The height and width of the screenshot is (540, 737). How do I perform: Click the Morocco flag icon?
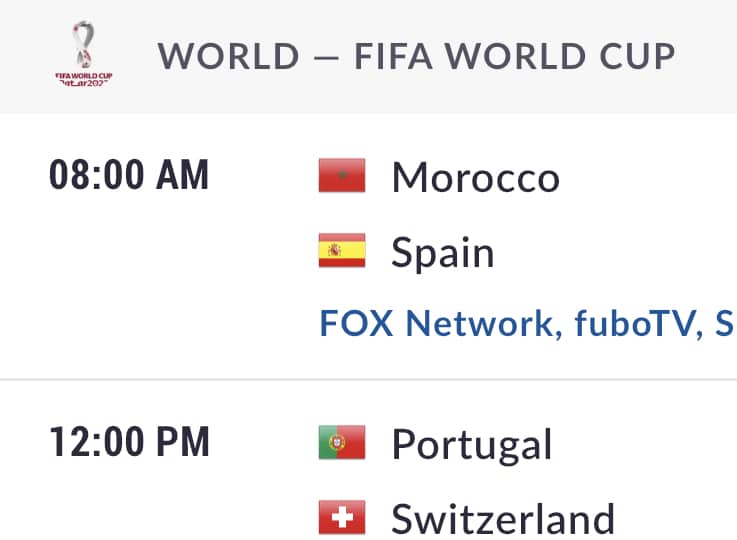coord(342,175)
